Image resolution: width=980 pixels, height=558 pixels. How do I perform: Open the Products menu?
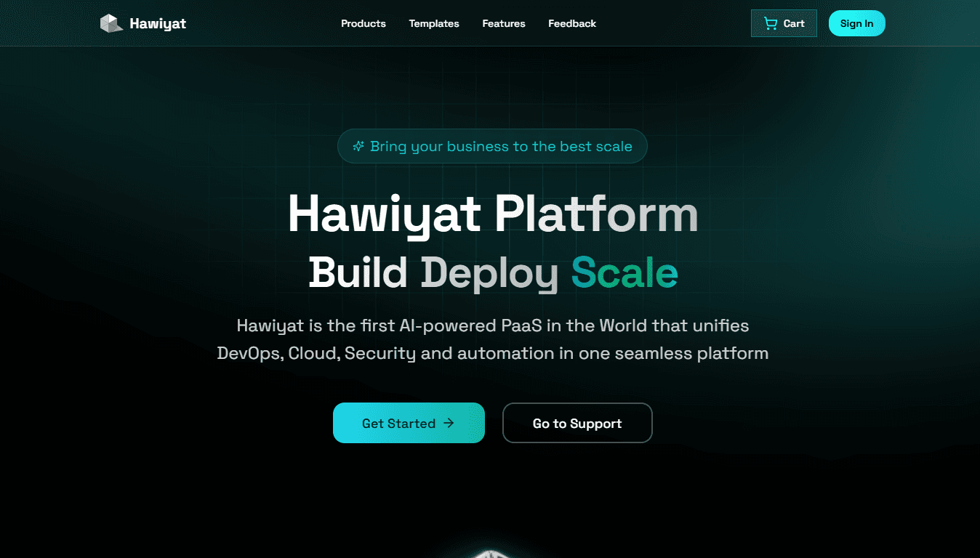coord(364,23)
